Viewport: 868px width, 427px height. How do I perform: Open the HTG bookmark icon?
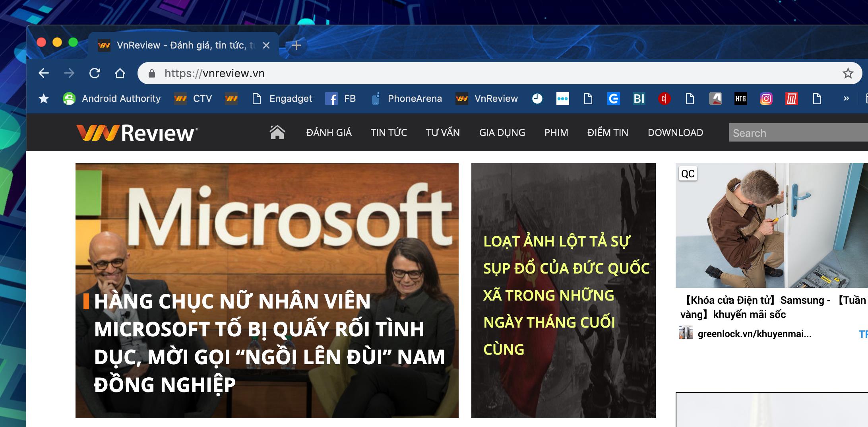pos(740,99)
